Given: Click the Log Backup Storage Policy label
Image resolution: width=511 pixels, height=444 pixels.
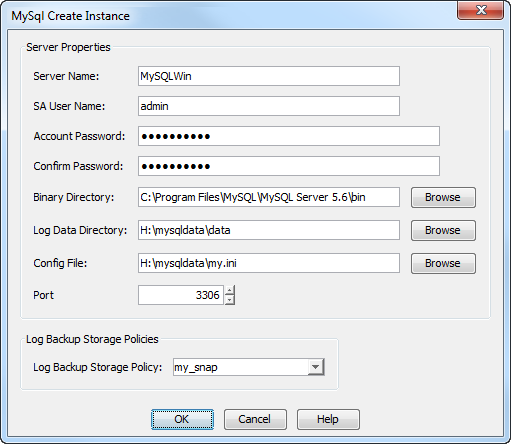Looking at the screenshot, I should pos(97,367).
